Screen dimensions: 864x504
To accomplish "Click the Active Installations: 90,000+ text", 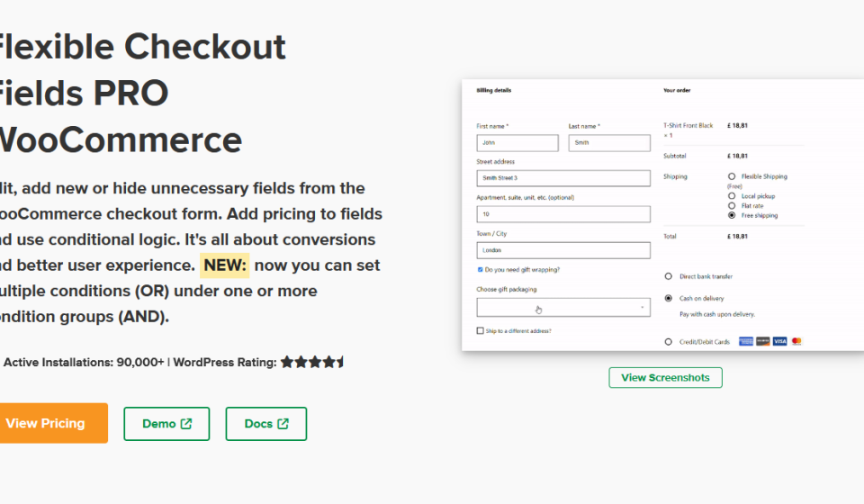I will (84, 363).
